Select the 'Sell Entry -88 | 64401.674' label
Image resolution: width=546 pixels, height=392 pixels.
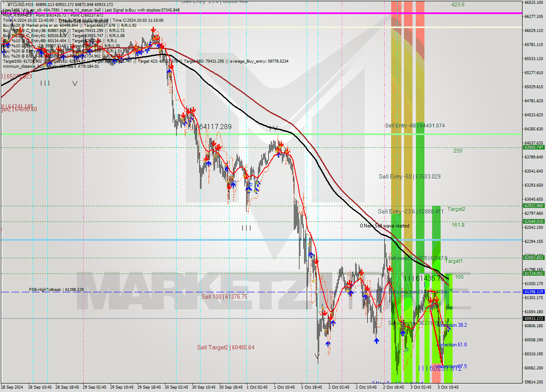point(415,126)
